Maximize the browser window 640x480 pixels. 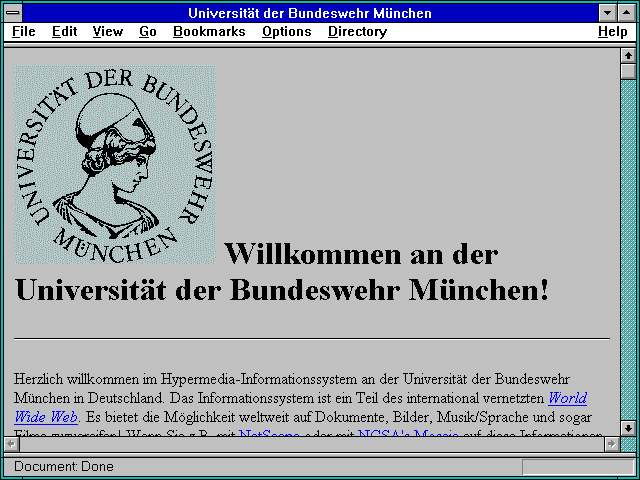[627, 13]
